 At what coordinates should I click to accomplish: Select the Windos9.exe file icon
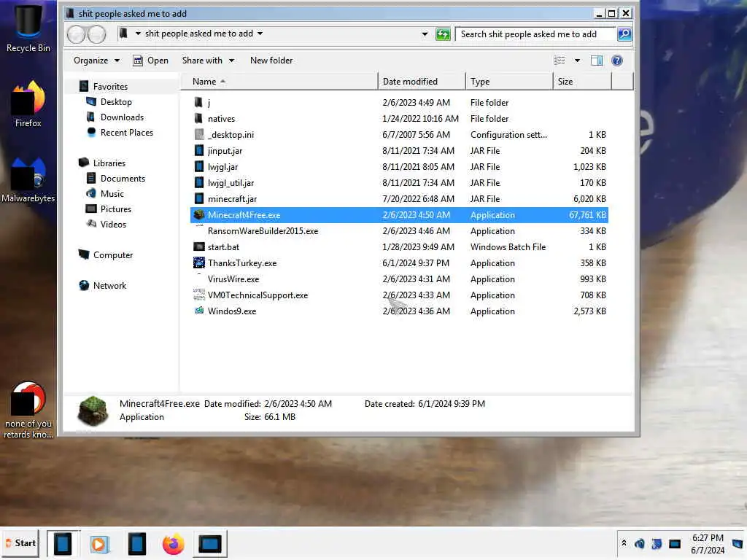tap(199, 311)
